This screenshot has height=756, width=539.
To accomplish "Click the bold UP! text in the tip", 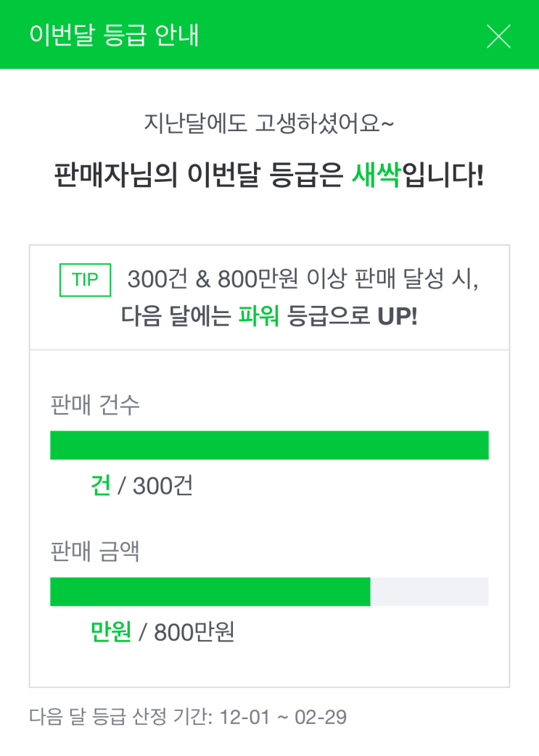I will coord(398,317).
